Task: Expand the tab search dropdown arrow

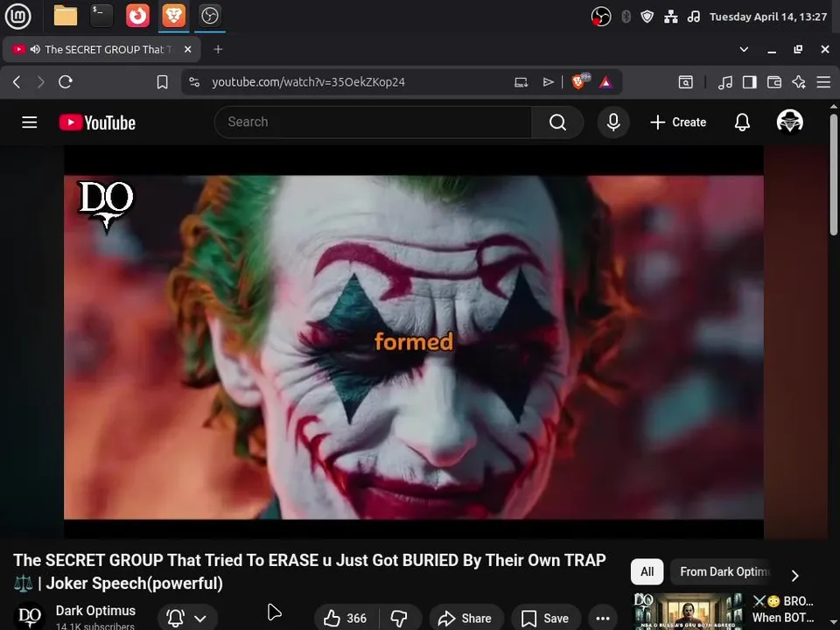Action: tap(744, 49)
